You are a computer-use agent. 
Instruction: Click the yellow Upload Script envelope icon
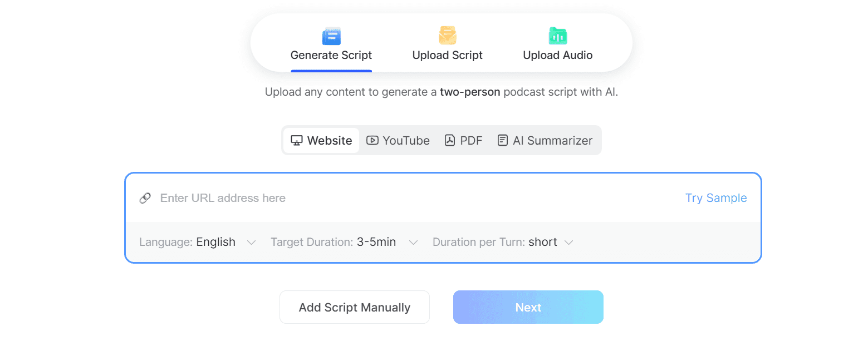click(447, 36)
